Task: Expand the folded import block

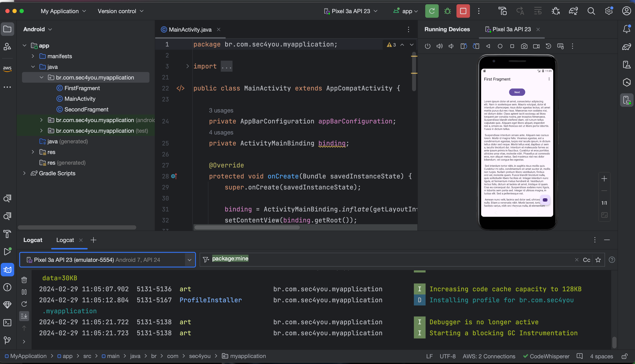Action: (x=187, y=66)
